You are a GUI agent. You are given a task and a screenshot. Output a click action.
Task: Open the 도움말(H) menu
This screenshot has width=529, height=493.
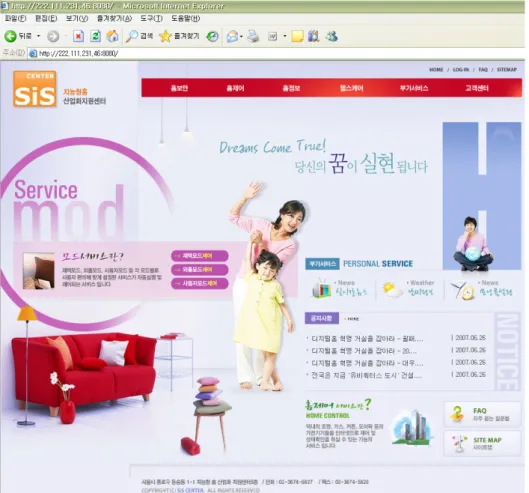186,18
